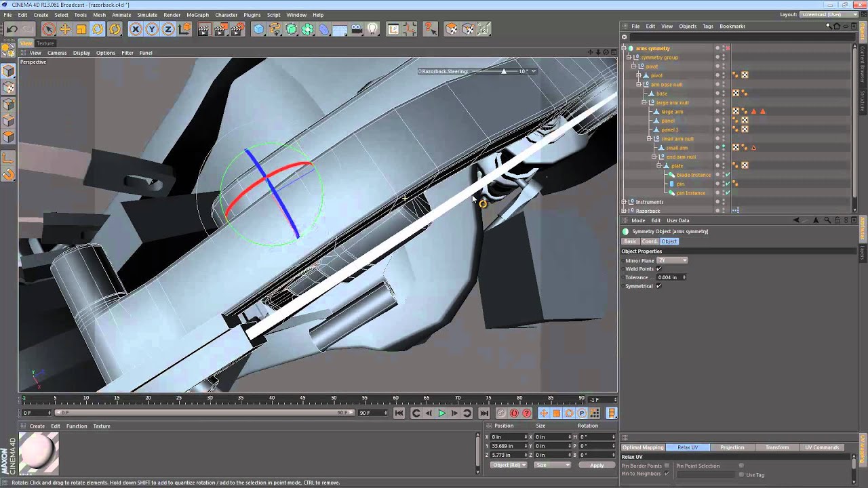The height and width of the screenshot is (488, 868).
Task: Collapse the arm base null node
Action: [x=638, y=84]
